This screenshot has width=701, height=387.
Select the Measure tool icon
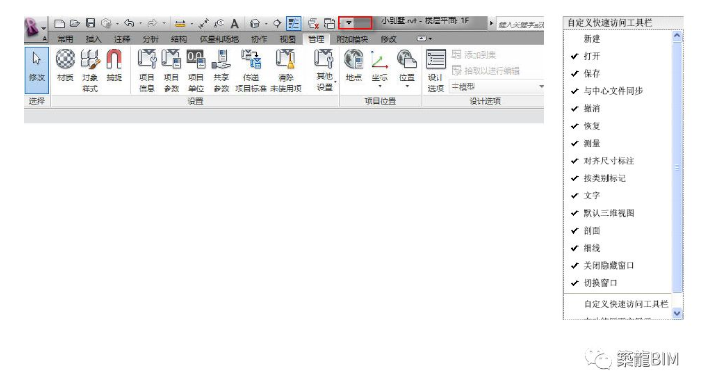pos(180,23)
